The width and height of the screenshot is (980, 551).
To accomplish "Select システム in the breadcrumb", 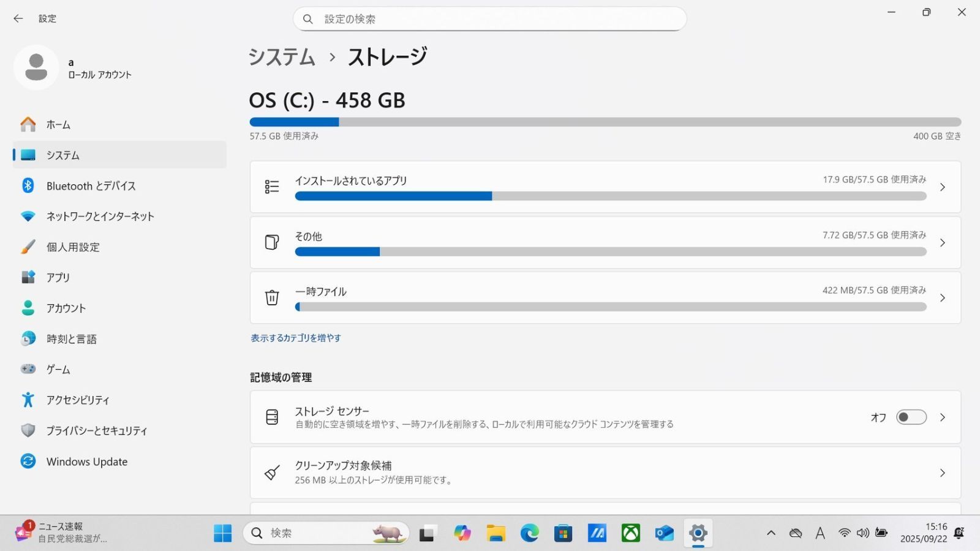I will (281, 56).
